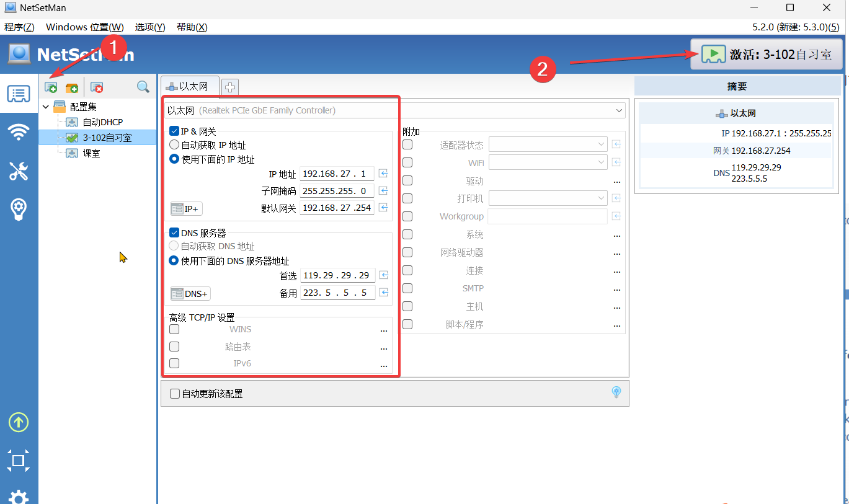Get current value for 子网掩码 field

coord(384,191)
